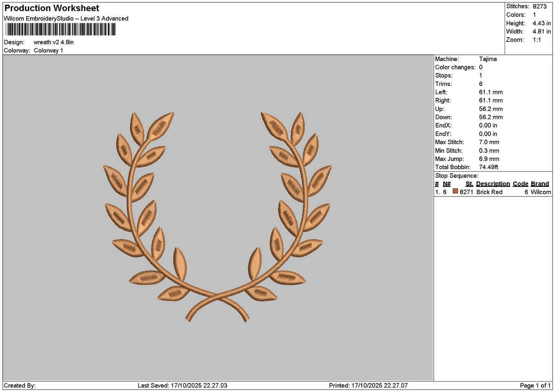Click the Stitches value 8273

[x=540, y=6]
